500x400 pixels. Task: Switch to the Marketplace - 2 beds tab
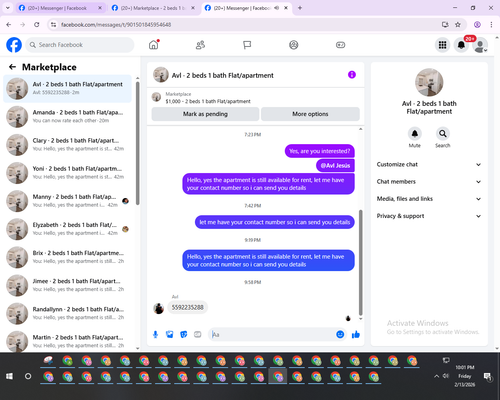153,8
